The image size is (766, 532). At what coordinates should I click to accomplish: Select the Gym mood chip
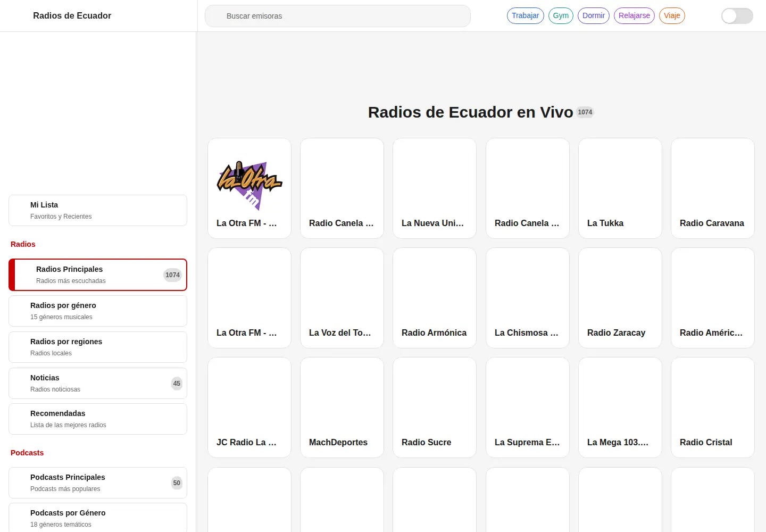(561, 15)
